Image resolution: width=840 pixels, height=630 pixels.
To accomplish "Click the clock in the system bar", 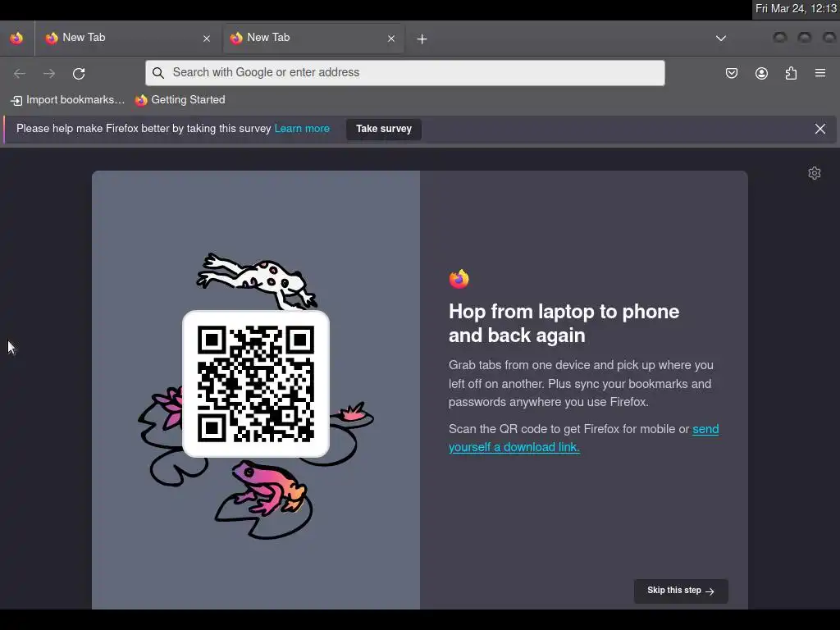I will (x=796, y=8).
